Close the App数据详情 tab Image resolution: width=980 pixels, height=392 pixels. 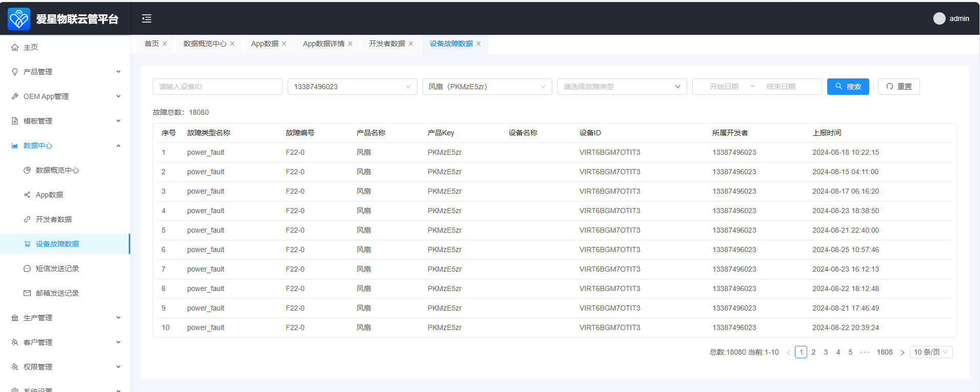[350, 44]
